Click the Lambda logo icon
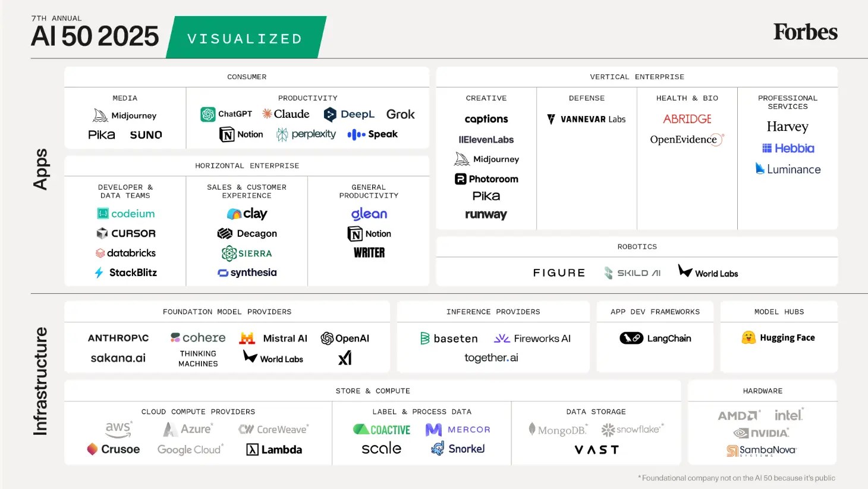868x489 pixels. click(252, 450)
